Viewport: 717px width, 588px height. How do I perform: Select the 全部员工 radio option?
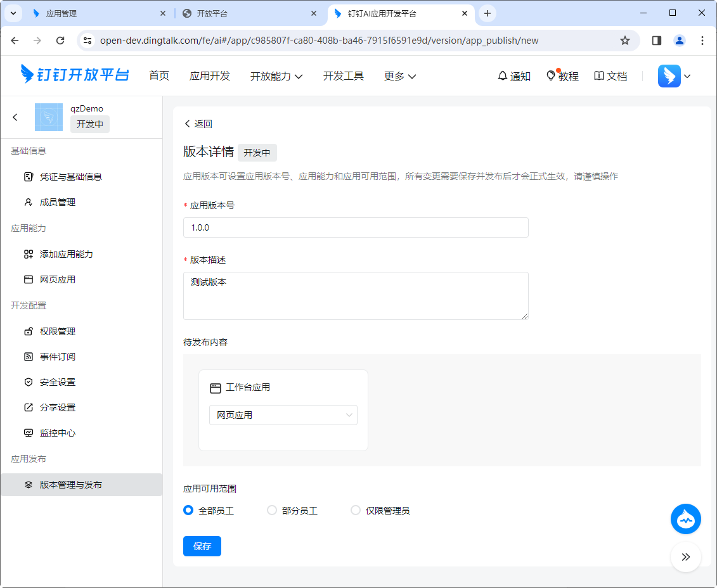click(188, 510)
